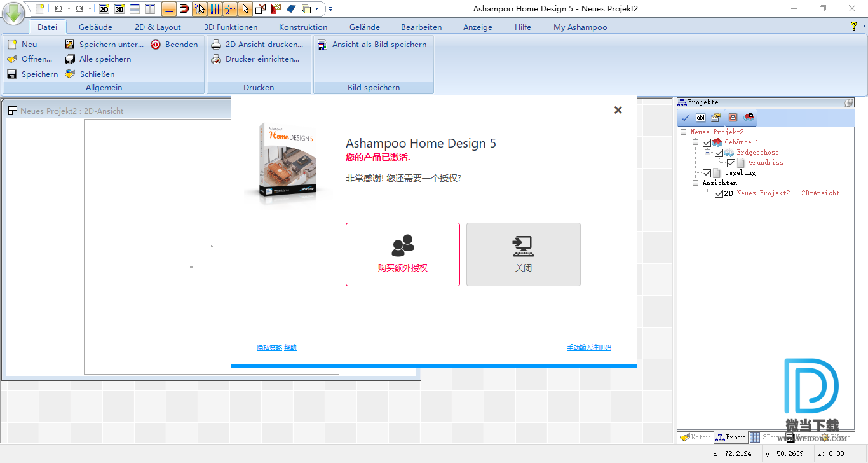This screenshot has height=463, width=868.
Task: Open the Anzeige ribbon tab
Action: click(x=478, y=27)
